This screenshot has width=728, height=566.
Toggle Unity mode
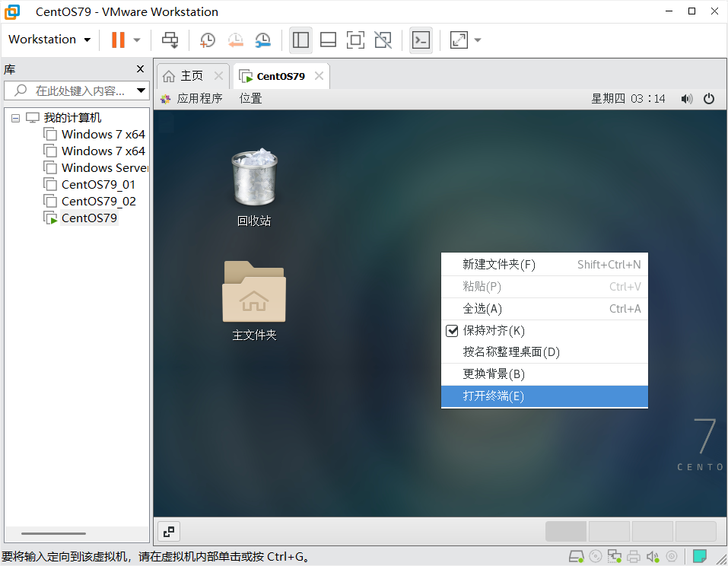coord(383,40)
